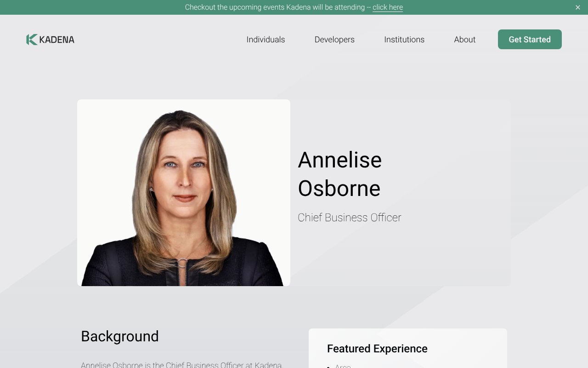Click the Featured Experience heading
Screen dimensions: 588x368
[377, 349]
